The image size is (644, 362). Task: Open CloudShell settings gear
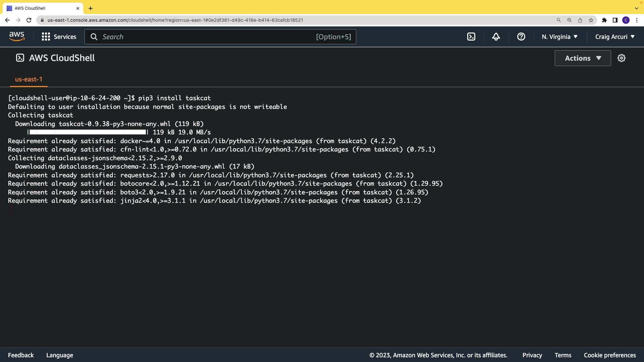(622, 58)
